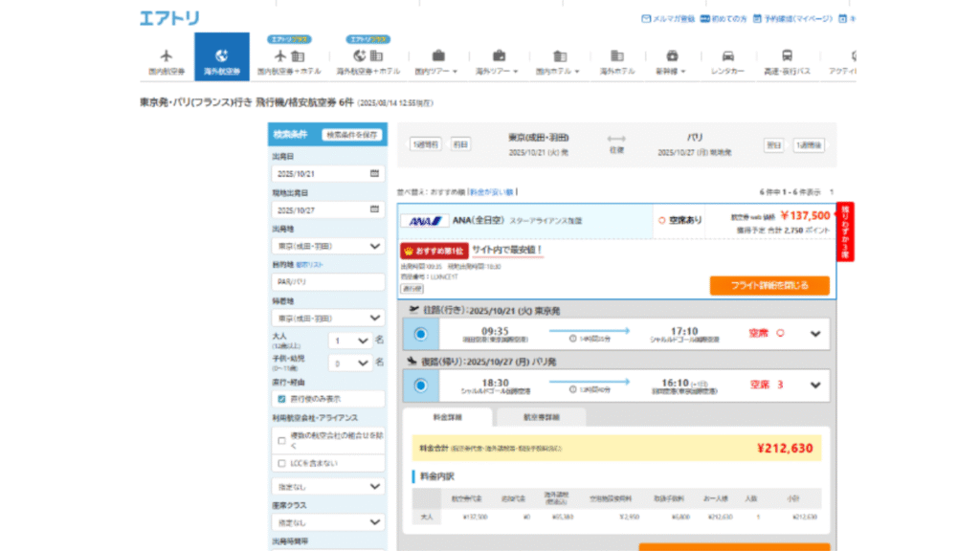Viewport: 980px width, 551px height.
Task: Open the 国内ツアー menu
Action: tap(436, 62)
